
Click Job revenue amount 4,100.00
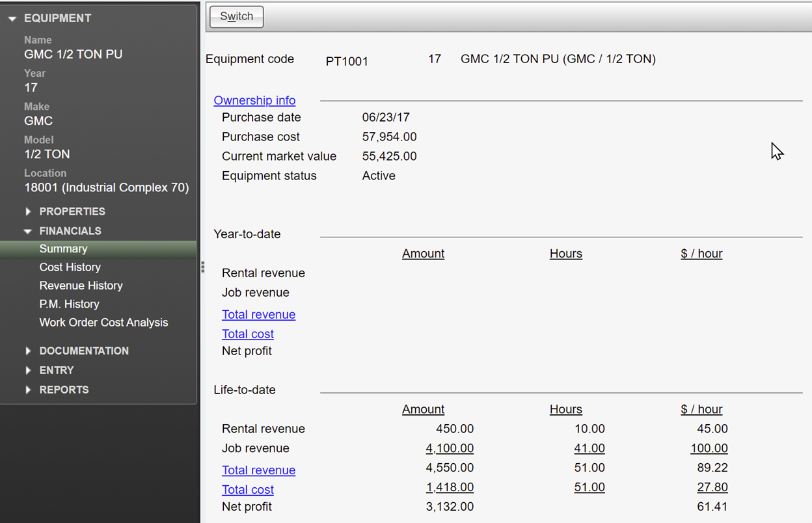tap(450, 448)
